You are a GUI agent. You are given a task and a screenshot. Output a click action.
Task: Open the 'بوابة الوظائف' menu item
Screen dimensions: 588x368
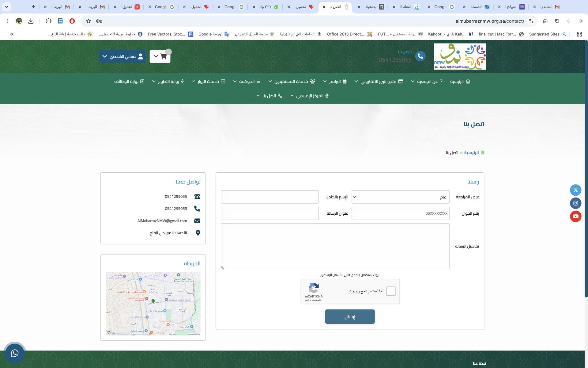(x=129, y=82)
